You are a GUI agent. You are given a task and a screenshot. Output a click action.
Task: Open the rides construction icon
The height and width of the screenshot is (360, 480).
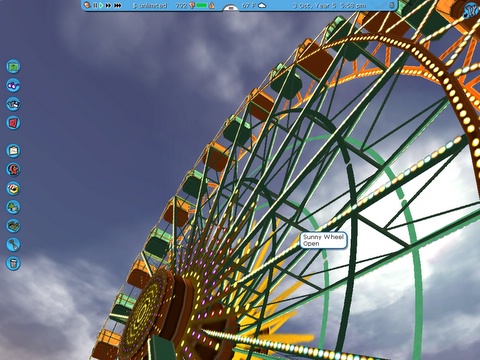(x=13, y=169)
